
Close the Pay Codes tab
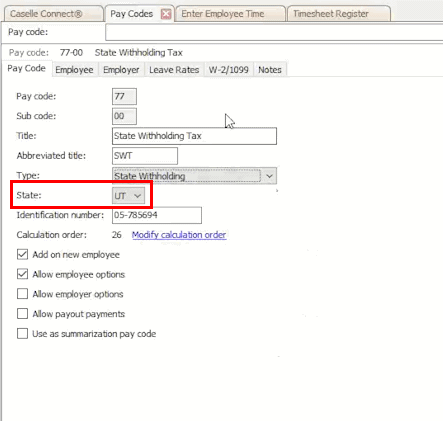(166, 14)
